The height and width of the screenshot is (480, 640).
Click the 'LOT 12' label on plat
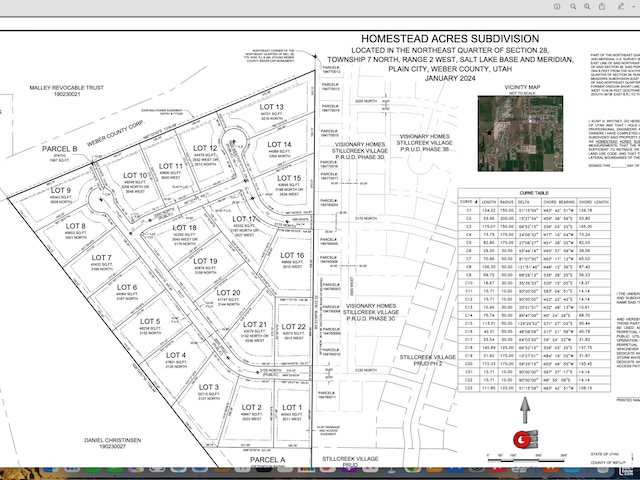click(205, 148)
